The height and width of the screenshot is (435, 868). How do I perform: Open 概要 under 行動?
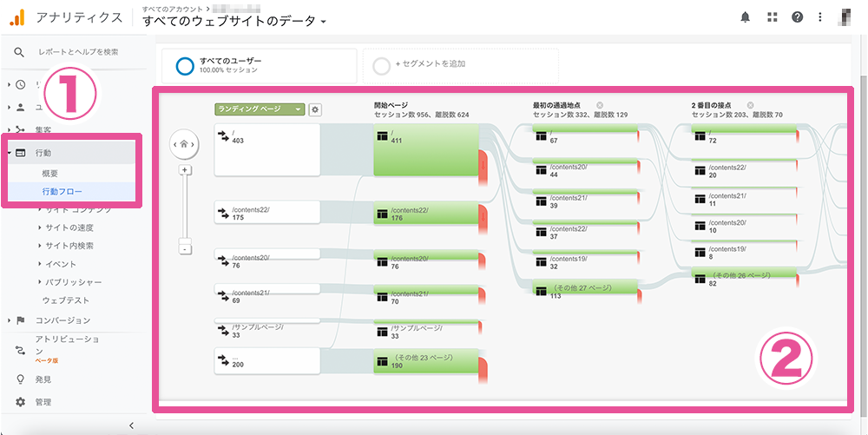point(50,174)
